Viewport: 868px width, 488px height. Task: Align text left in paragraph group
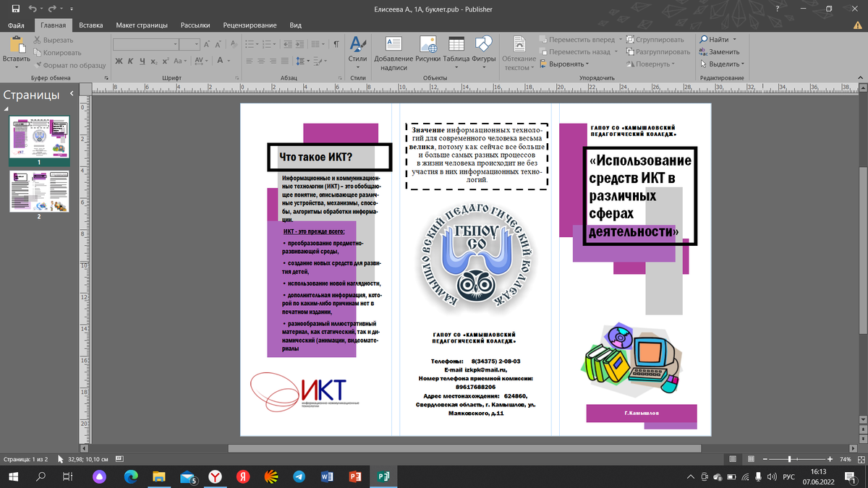(250, 61)
